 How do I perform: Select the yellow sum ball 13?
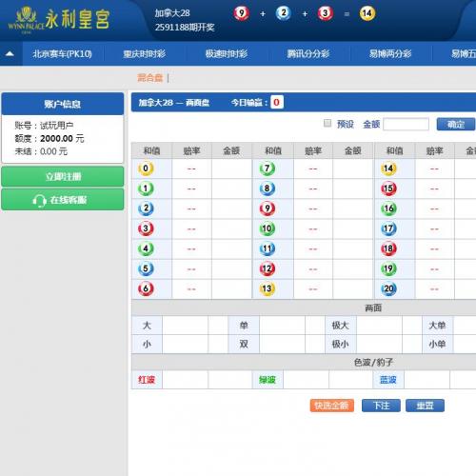point(268,288)
